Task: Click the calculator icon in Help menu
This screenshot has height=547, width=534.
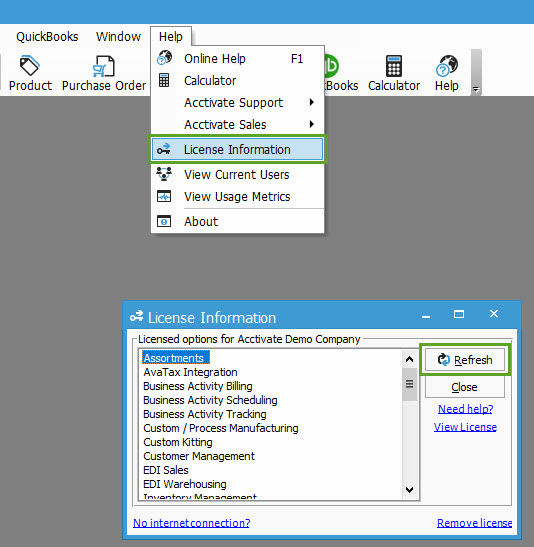Action: click(x=164, y=80)
